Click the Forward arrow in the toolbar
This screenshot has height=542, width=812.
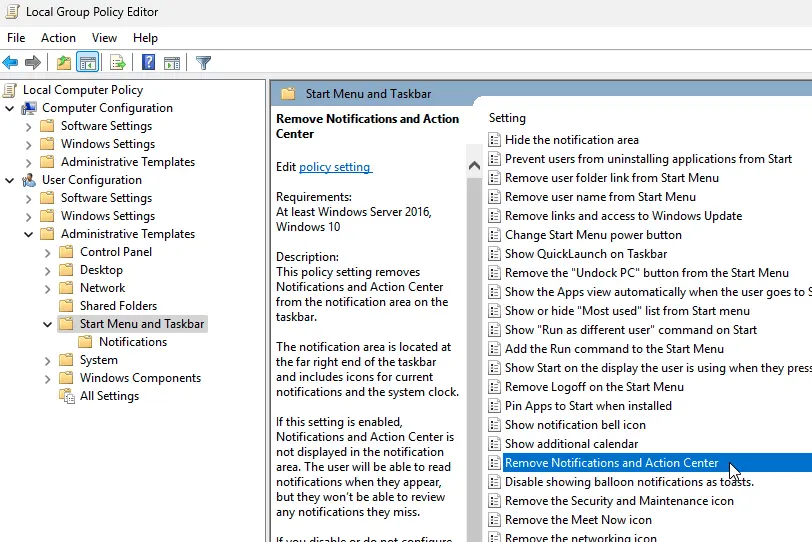(32, 63)
